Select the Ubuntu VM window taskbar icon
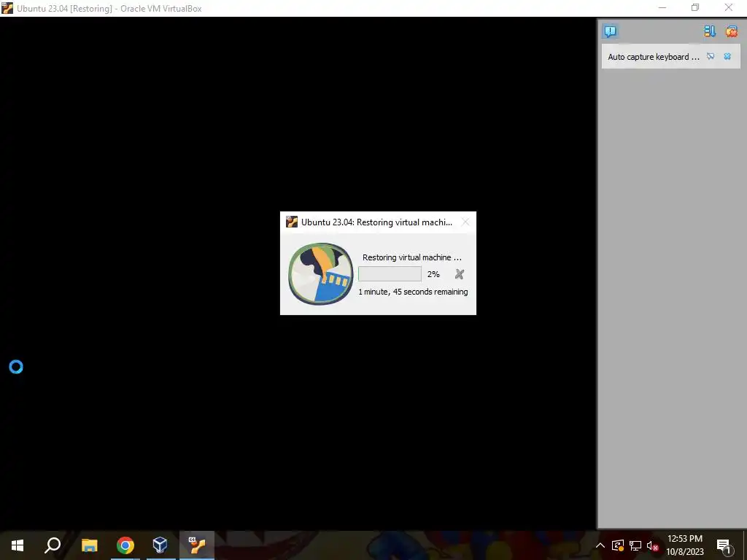Image resolution: width=747 pixels, height=560 pixels. 197,545
